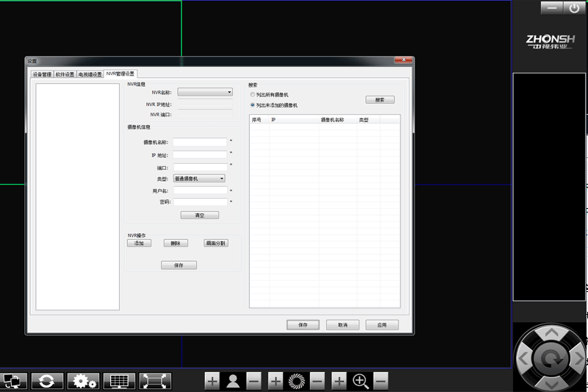
Task: Click the 画面分割 button
Action: tap(216, 243)
